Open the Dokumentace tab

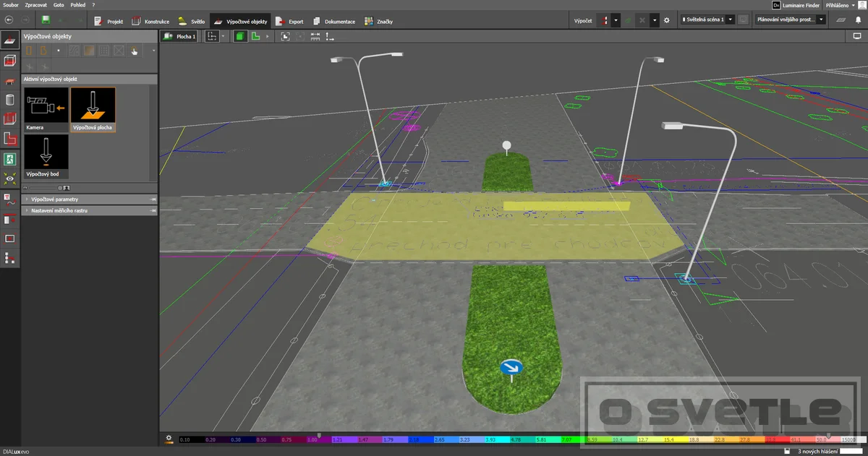click(x=333, y=21)
